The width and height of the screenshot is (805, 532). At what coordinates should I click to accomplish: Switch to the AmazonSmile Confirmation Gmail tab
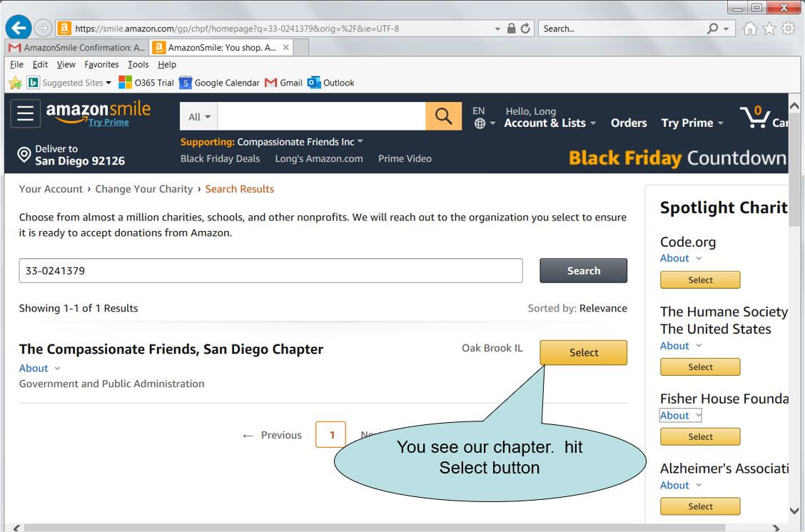tap(78, 47)
